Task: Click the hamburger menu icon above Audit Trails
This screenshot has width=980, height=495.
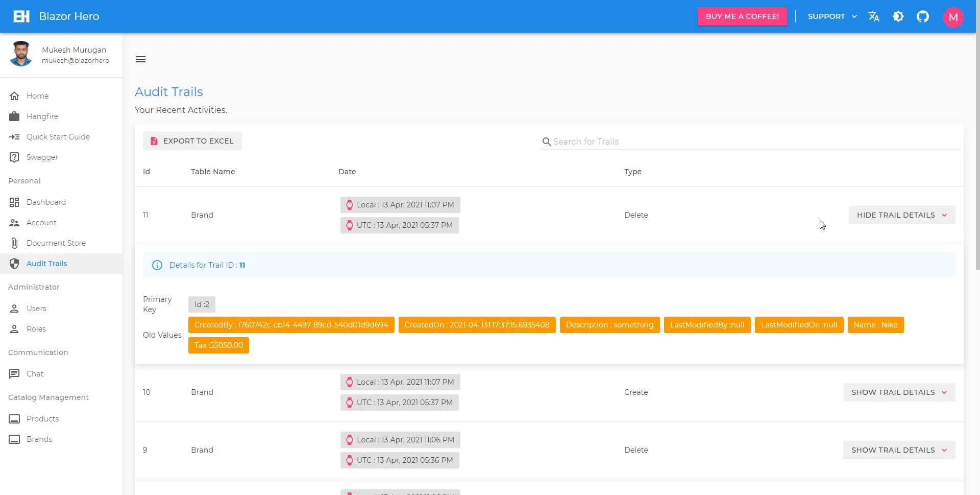Action: pyautogui.click(x=141, y=59)
